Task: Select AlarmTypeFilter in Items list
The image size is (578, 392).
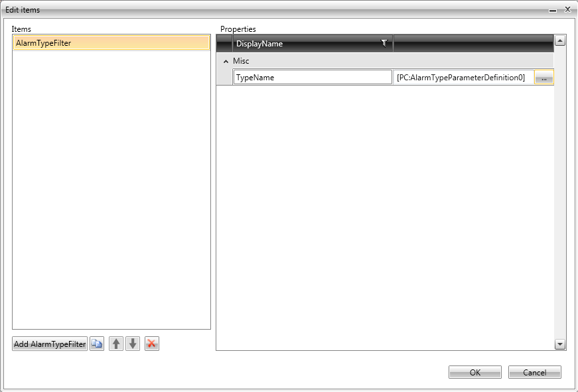Action: (x=111, y=43)
